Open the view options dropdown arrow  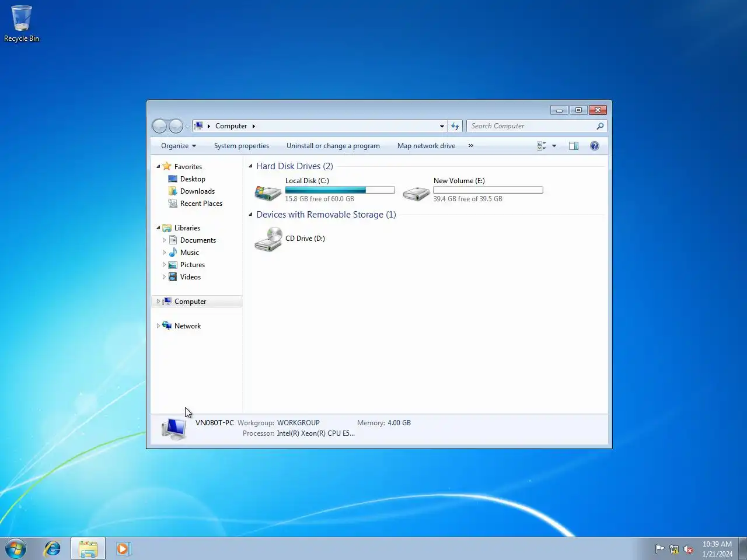(x=554, y=146)
